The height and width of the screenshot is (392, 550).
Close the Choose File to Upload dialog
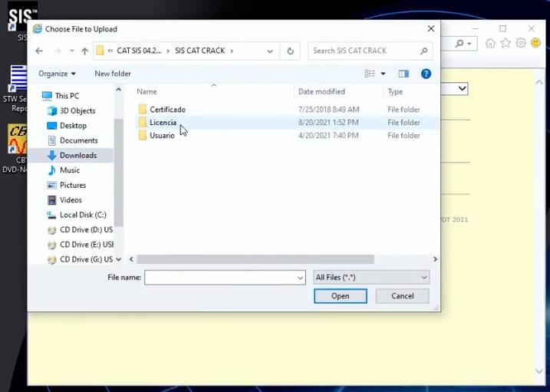[431, 28]
